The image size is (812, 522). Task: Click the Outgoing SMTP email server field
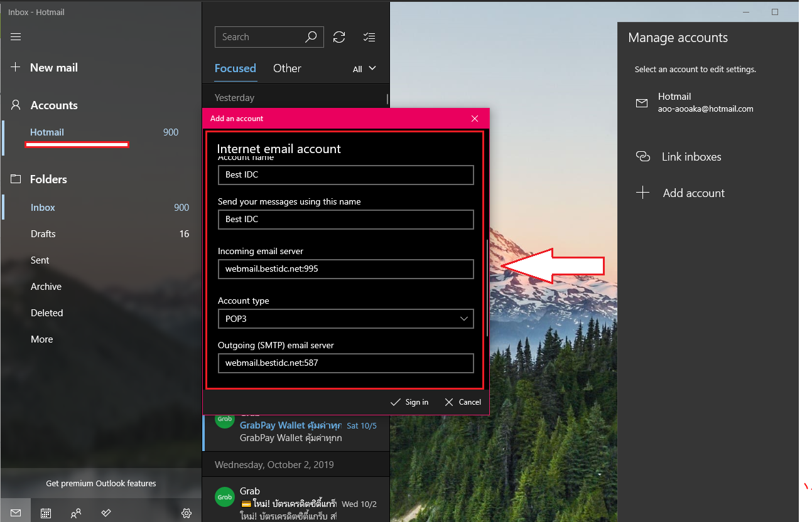coord(346,363)
